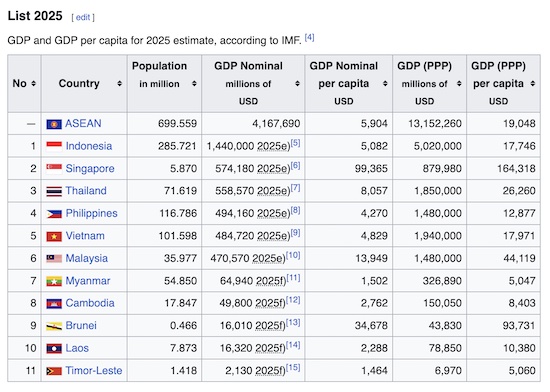The height and width of the screenshot is (392, 550).
Task: Open the Malaysia article link
Action: (x=87, y=258)
